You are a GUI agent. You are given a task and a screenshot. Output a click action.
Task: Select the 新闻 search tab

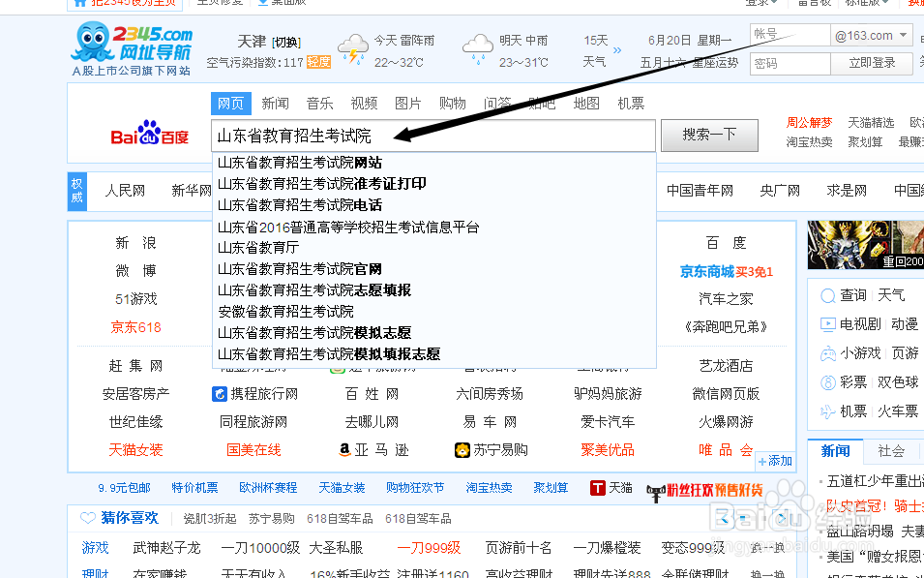click(x=275, y=104)
